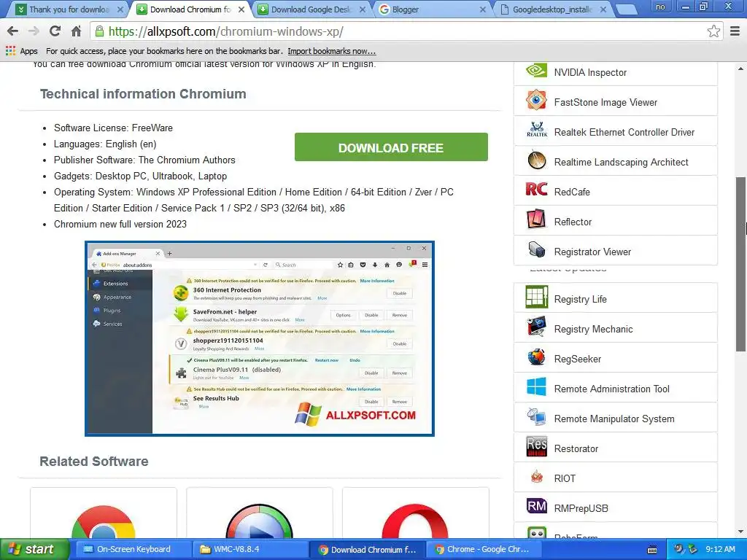Viewport: 747px width, 560px height.
Task: Open the Googledesktop_installer tab
Action: 554,9
